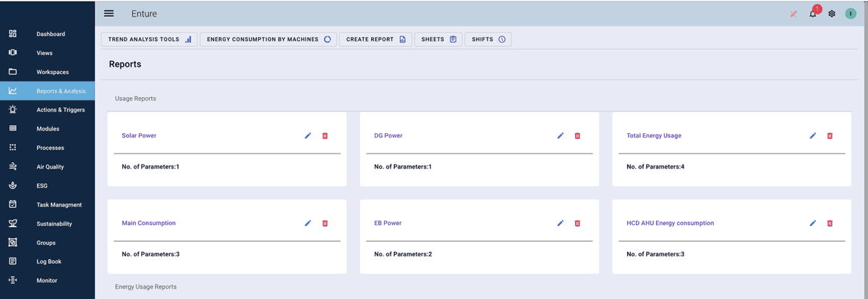The height and width of the screenshot is (299, 868).
Task: Open the Shifts button
Action: pyautogui.click(x=488, y=39)
